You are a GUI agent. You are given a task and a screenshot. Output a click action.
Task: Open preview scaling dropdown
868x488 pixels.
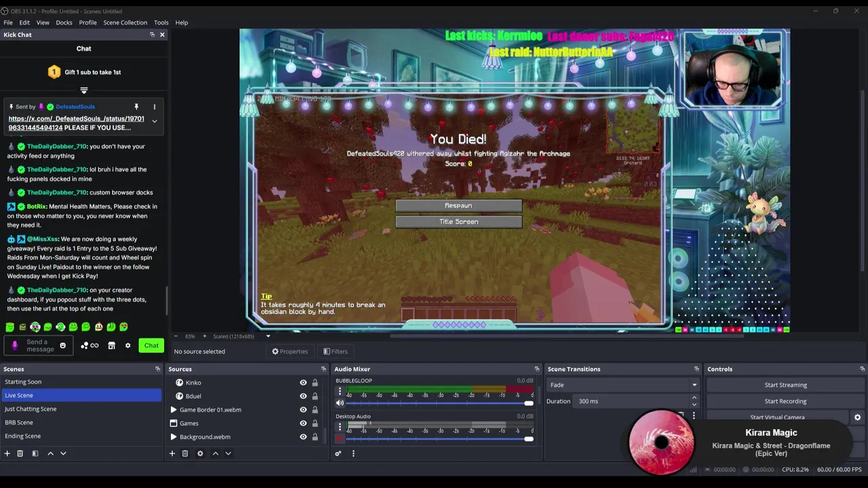(x=268, y=336)
